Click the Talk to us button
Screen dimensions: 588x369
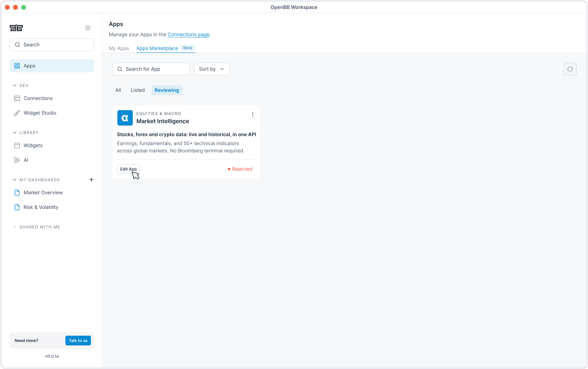pos(78,341)
